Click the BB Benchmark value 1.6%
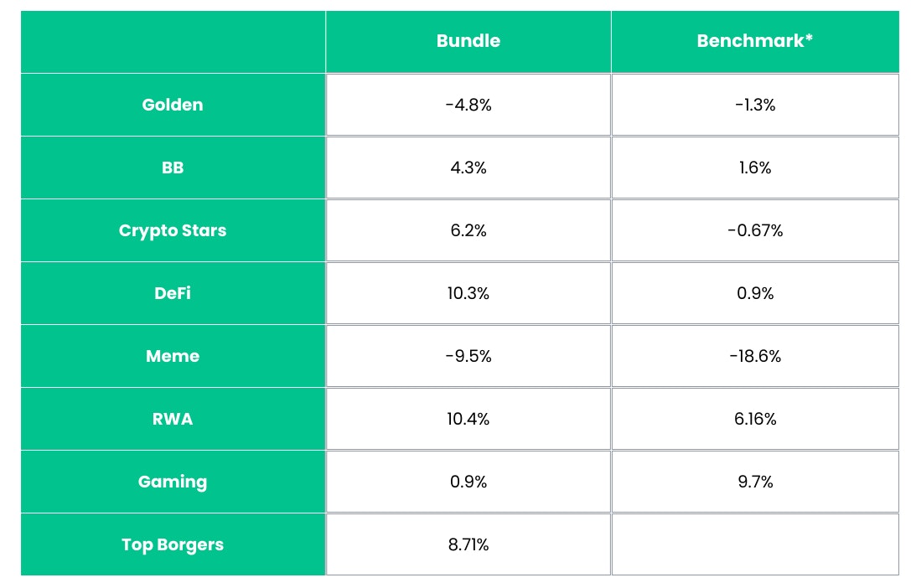 tap(754, 168)
